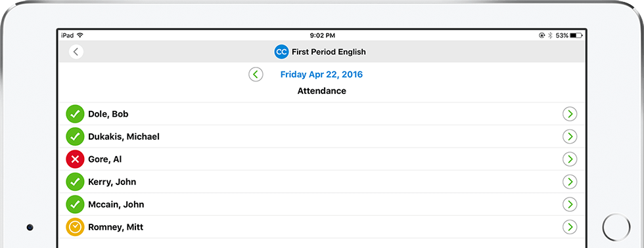The image size is (644, 248).
Task: Change Mitt Romney's tardy clock icon
Action: 75,227
